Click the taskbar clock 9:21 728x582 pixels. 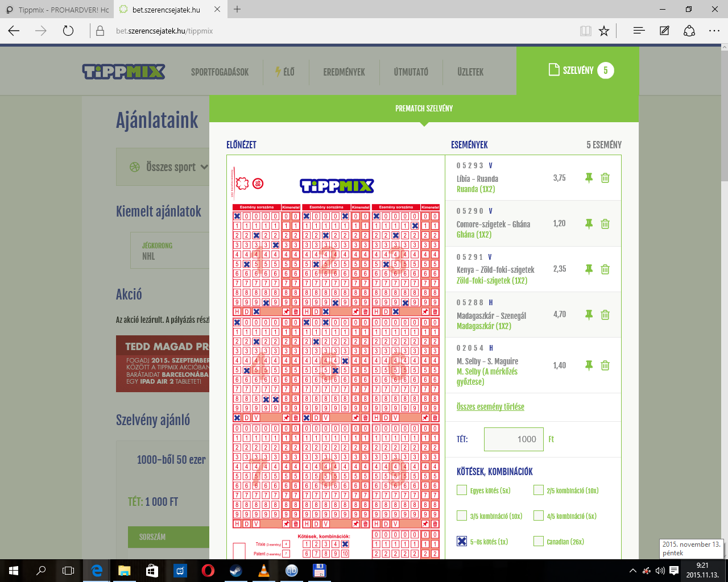click(x=702, y=570)
